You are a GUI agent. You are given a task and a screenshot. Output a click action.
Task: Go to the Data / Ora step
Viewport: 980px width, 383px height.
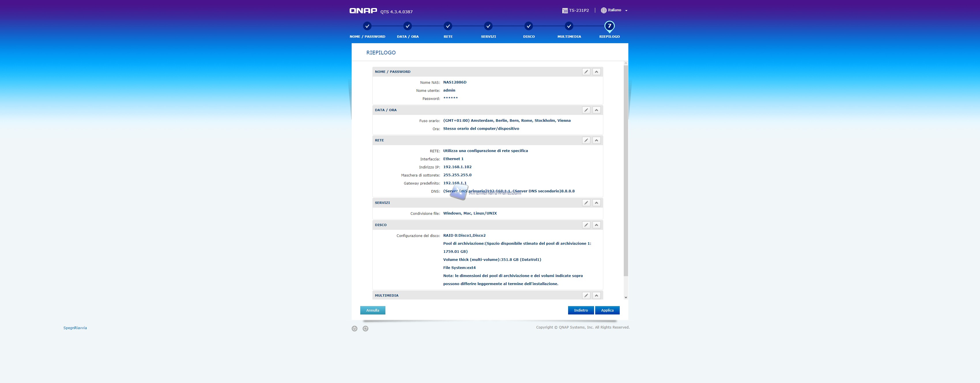[408, 26]
